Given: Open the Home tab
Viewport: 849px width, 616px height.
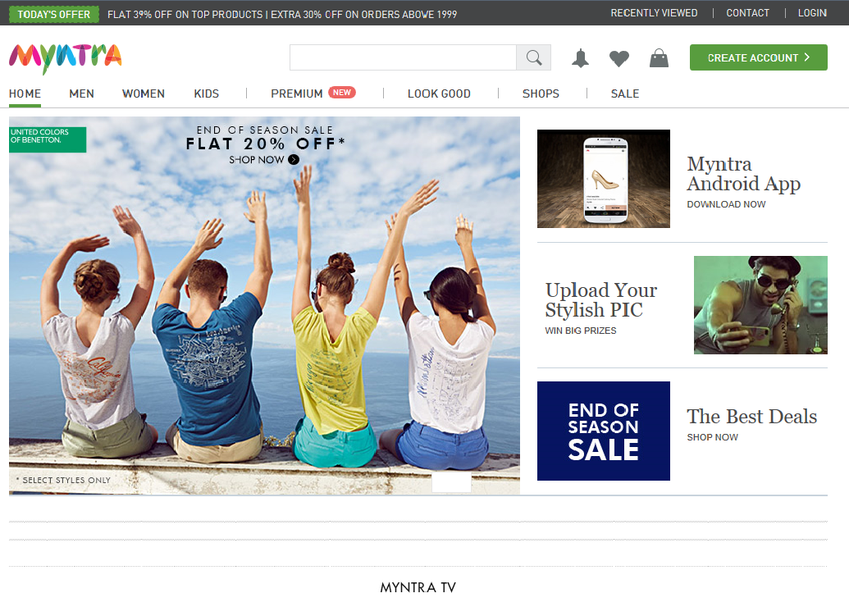Looking at the screenshot, I should coord(25,94).
